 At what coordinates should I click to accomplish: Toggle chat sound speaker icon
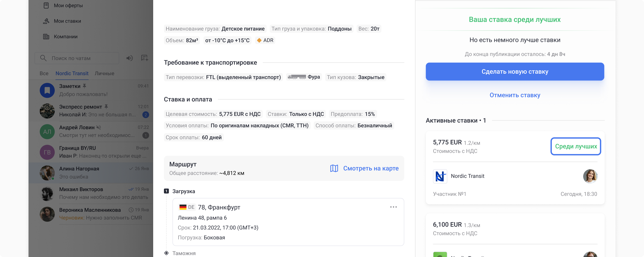(129, 58)
